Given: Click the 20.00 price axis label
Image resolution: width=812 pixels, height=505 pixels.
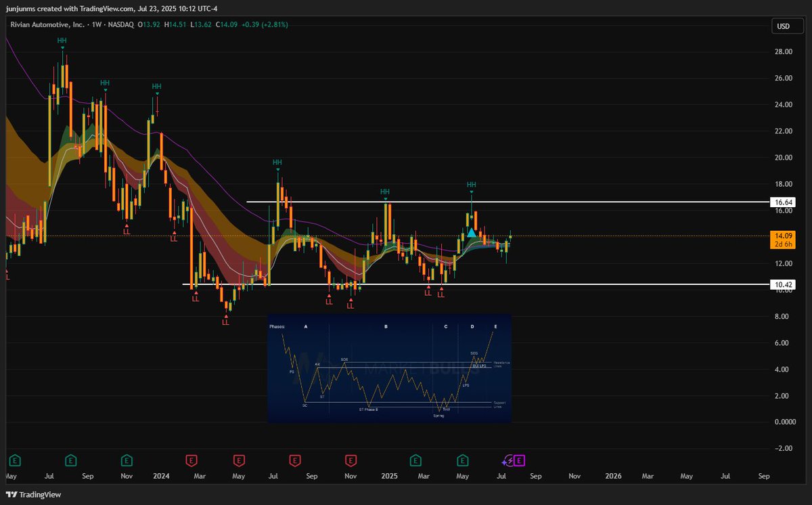Looking at the screenshot, I should pyautogui.click(x=784, y=158).
